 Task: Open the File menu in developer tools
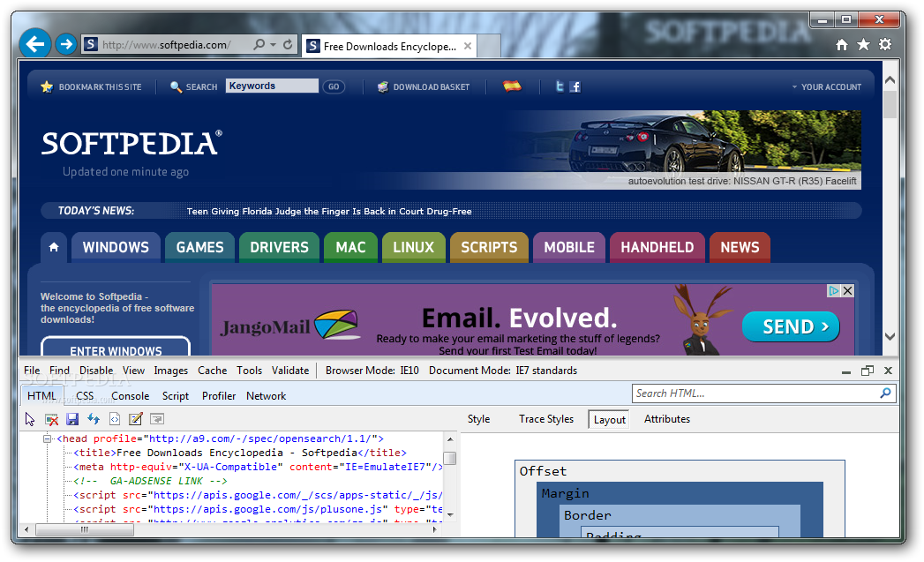point(32,371)
